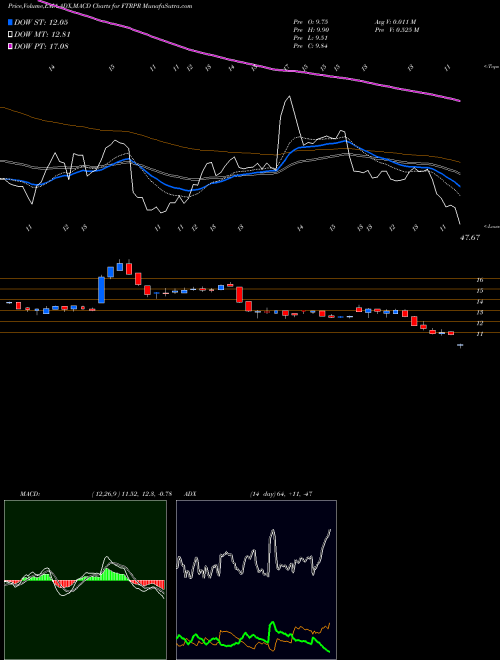Click the 11 price axis label
Screen dimensions: 500x660
tap(479, 334)
